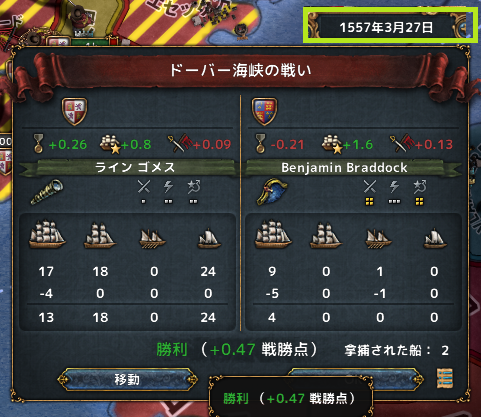
Task: Click the English coat of arms shield
Action: [264, 111]
